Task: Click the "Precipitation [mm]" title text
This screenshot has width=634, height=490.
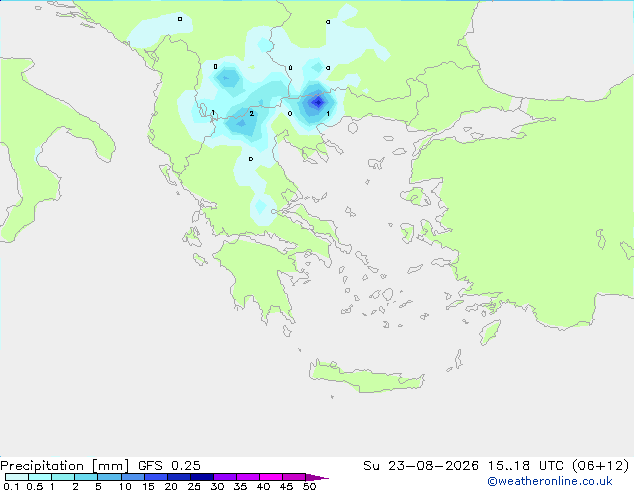Action: [x=65, y=466]
